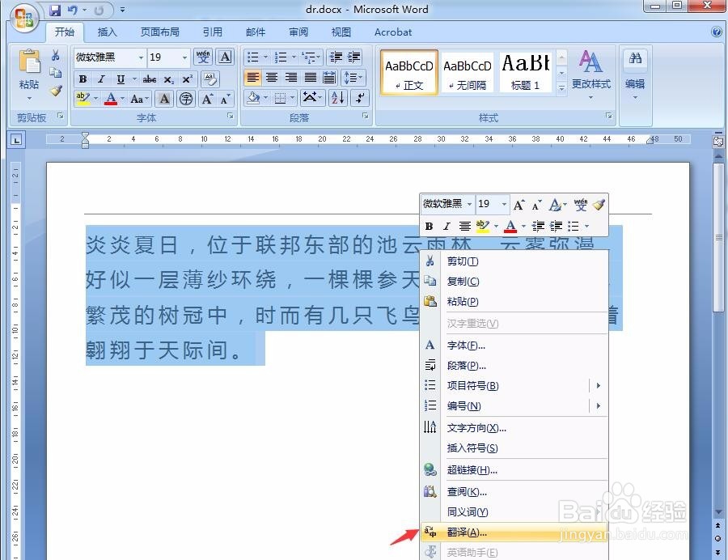Open the Acrobat tab
728x560 pixels.
[x=393, y=32]
